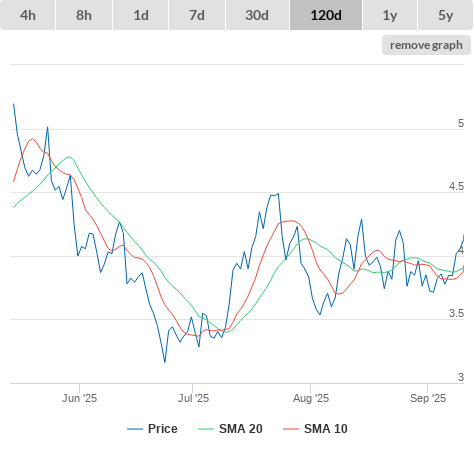Click the 4.5 y-axis value

coord(456,186)
